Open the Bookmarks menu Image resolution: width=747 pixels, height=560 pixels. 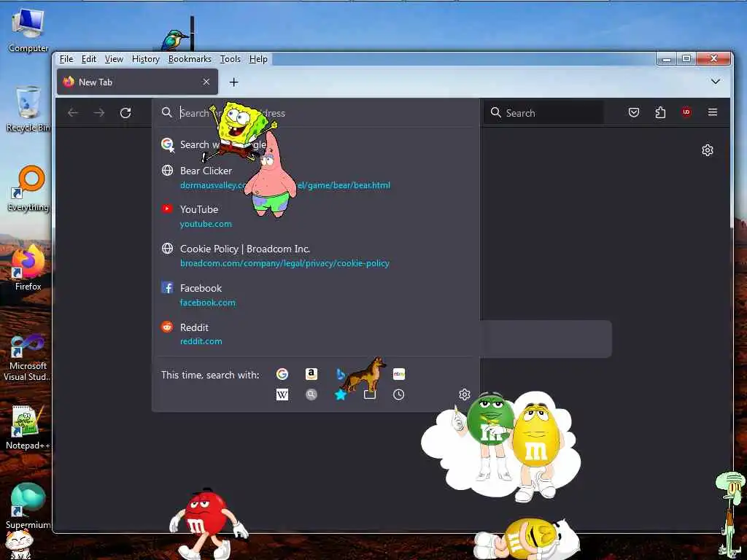click(190, 59)
